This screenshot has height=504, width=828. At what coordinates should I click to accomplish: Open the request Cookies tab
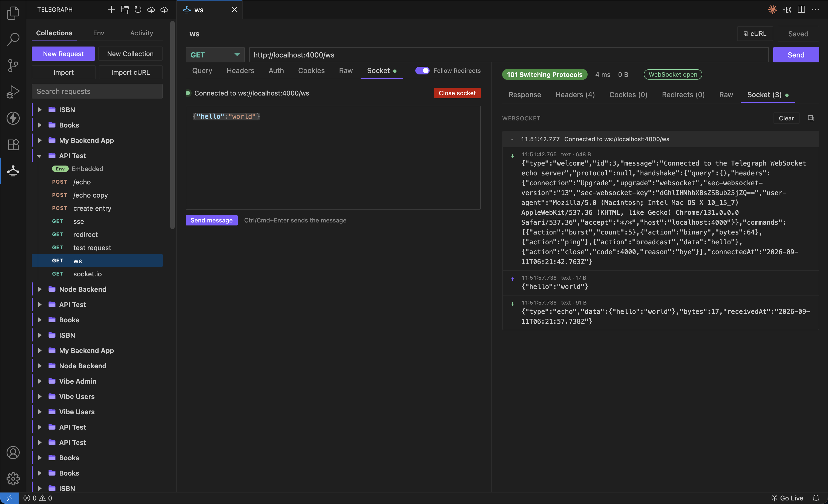point(311,71)
